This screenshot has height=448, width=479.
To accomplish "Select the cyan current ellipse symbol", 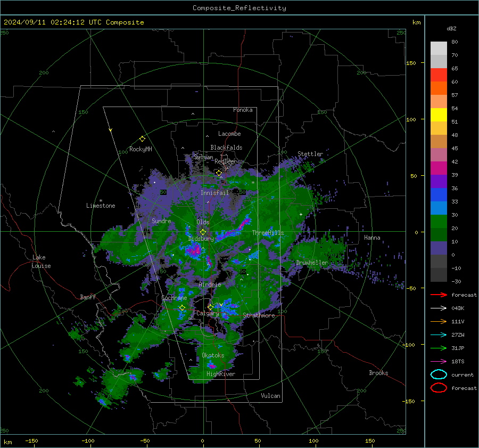I will click(x=439, y=374).
